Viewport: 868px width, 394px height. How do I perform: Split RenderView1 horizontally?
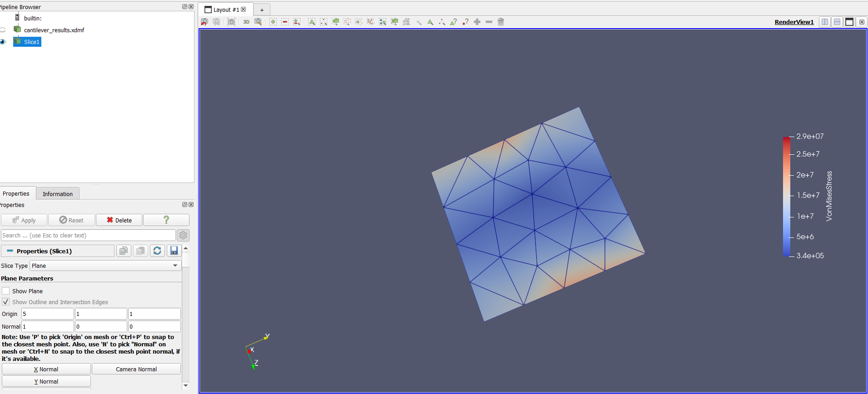825,22
